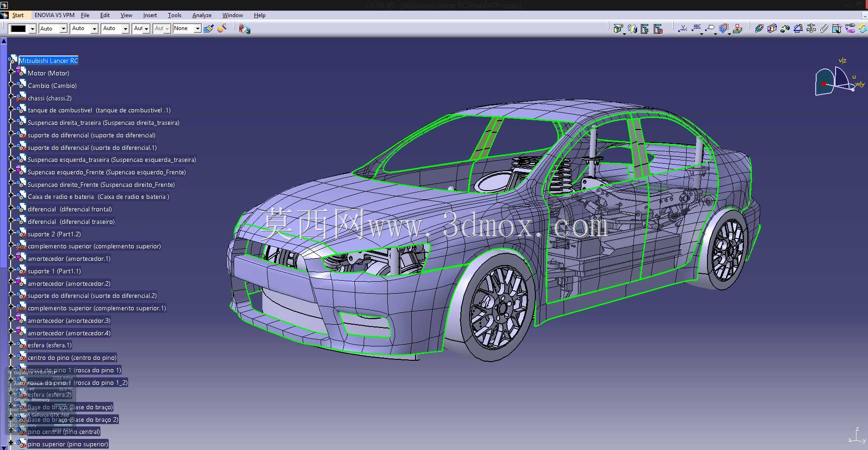Open the None layer dropdown
Viewport: 868px width, 450px height.
198,29
